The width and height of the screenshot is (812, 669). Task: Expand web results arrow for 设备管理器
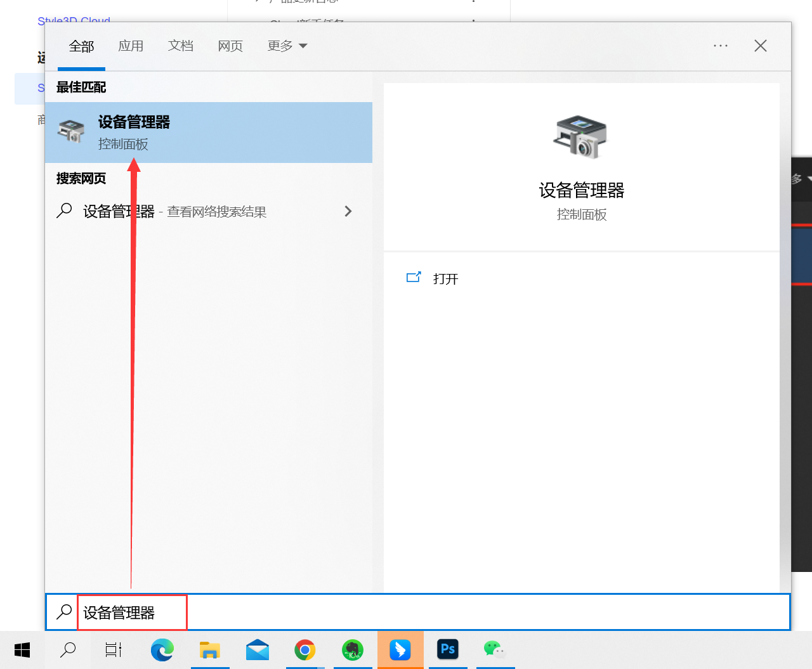pos(348,211)
